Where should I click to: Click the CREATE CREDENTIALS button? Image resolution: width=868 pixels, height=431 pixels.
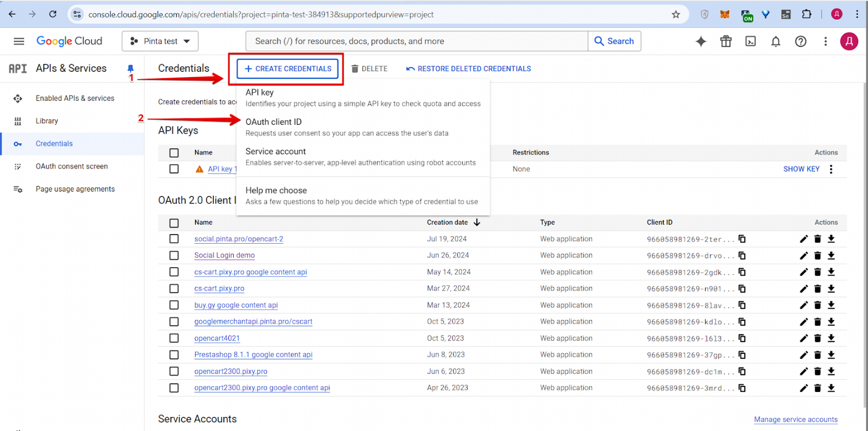click(x=288, y=69)
